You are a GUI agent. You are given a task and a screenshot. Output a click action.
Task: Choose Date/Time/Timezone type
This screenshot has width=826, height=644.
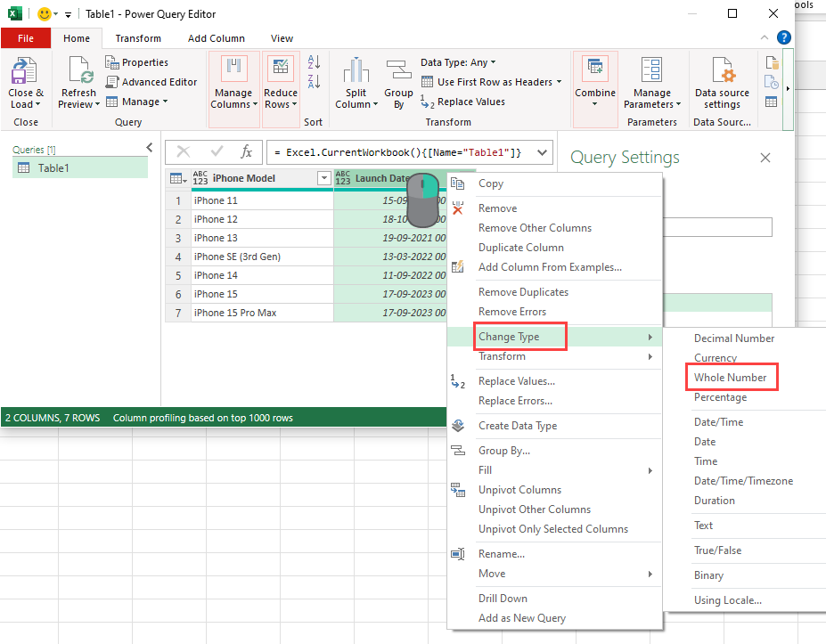[743, 481]
